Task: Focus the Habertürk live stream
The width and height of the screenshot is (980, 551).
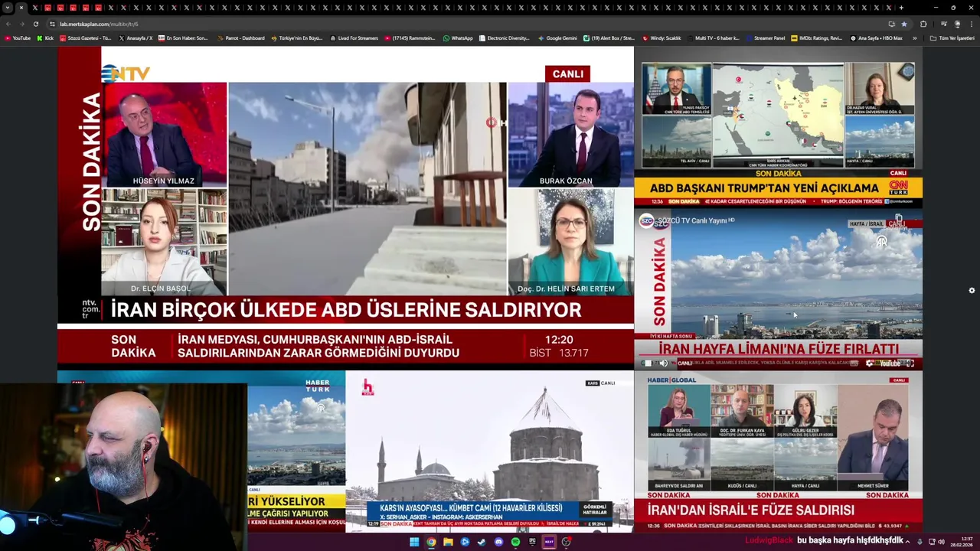Action: tap(296, 452)
